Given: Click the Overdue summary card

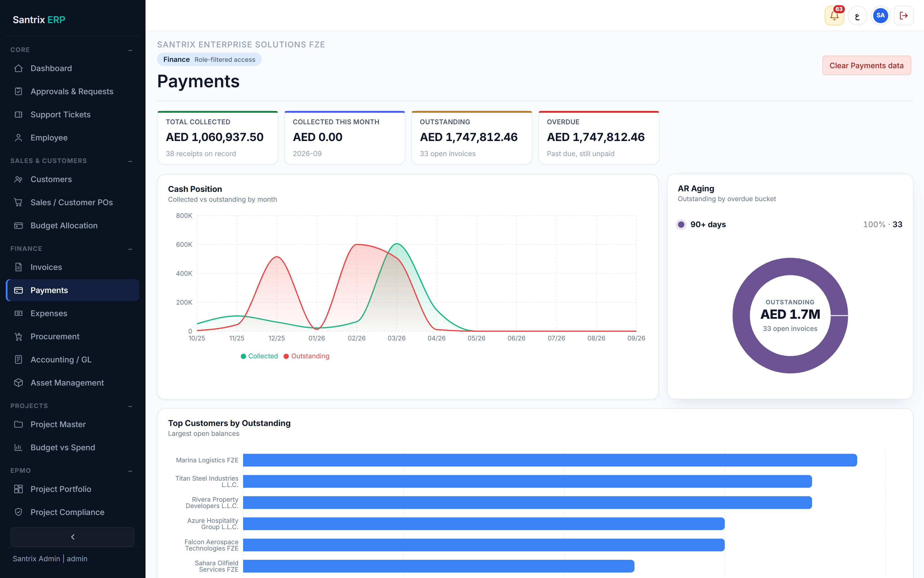Looking at the screenshot, I should pyautogui.click(x=599, y=138).
